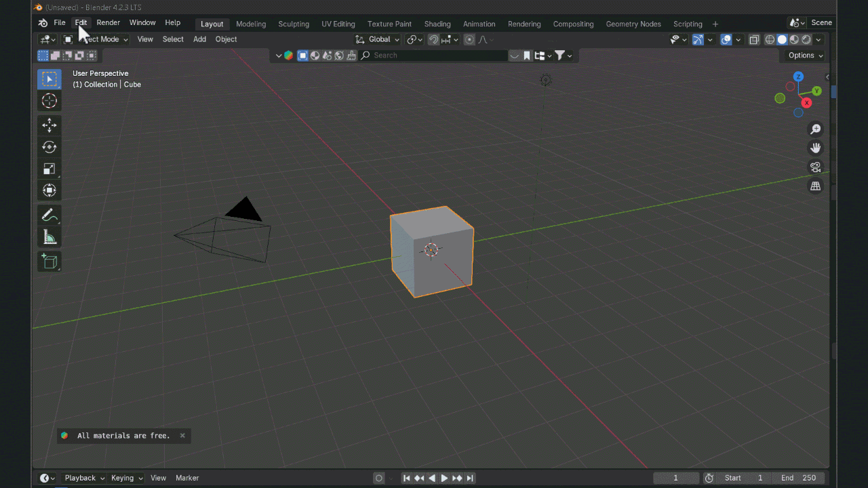This screenshot has width=868, height=488.
Task: Play animation in reverse
Action: tap(432, 478)
